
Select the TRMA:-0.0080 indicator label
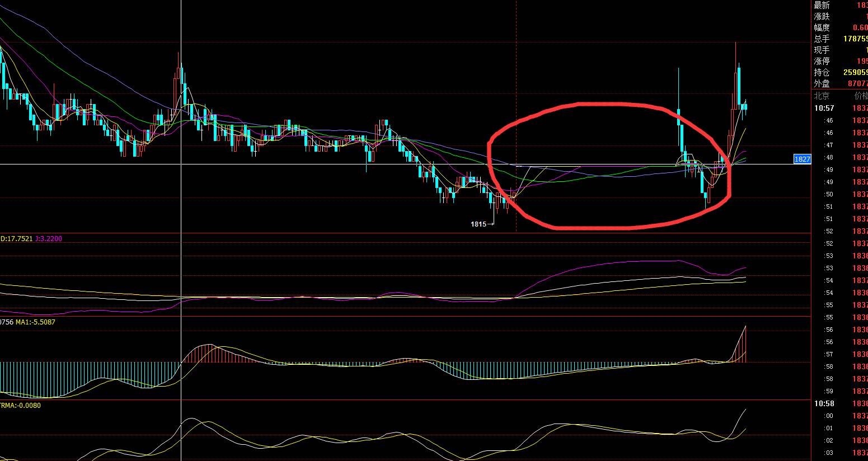21,406
